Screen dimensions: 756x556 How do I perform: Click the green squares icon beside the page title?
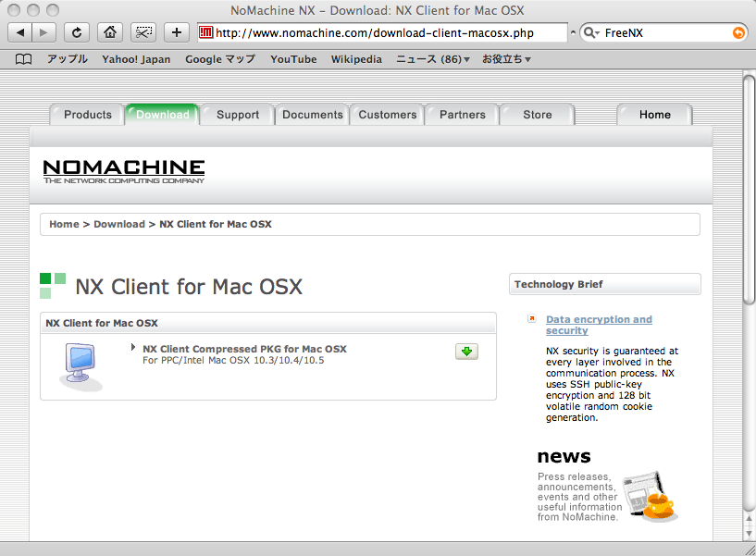pyautogui.click(x=53, y=286)
